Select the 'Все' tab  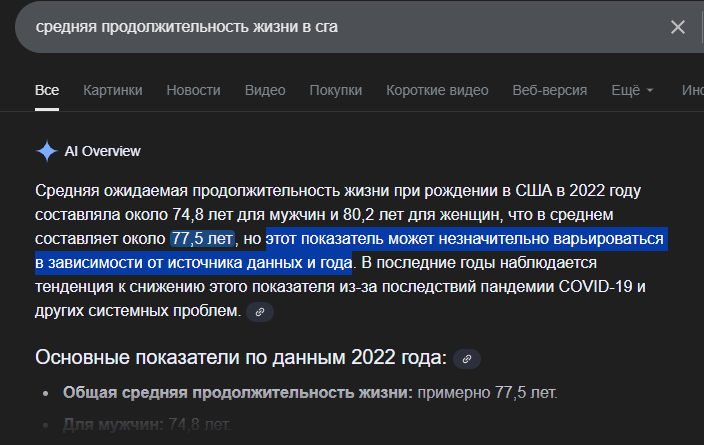(47, 90)
